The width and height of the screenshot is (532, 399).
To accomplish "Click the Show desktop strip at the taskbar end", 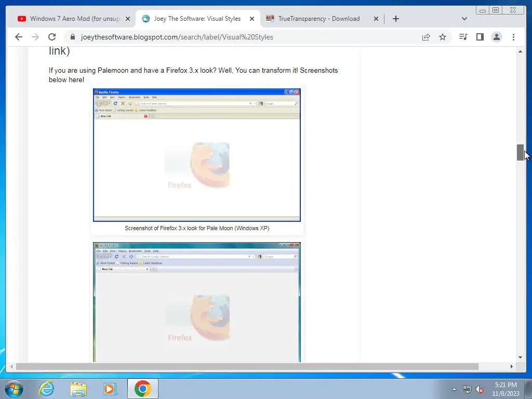I will point(529,389).
